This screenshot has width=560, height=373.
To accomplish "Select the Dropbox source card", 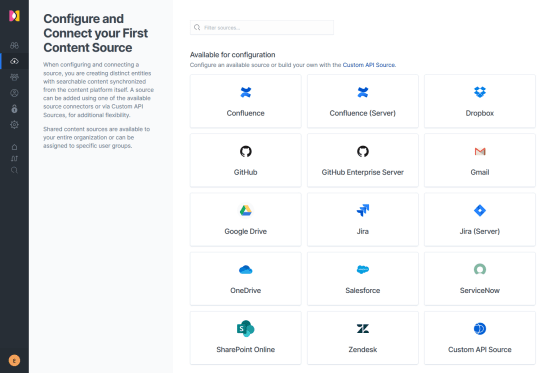I will point(480,101).
